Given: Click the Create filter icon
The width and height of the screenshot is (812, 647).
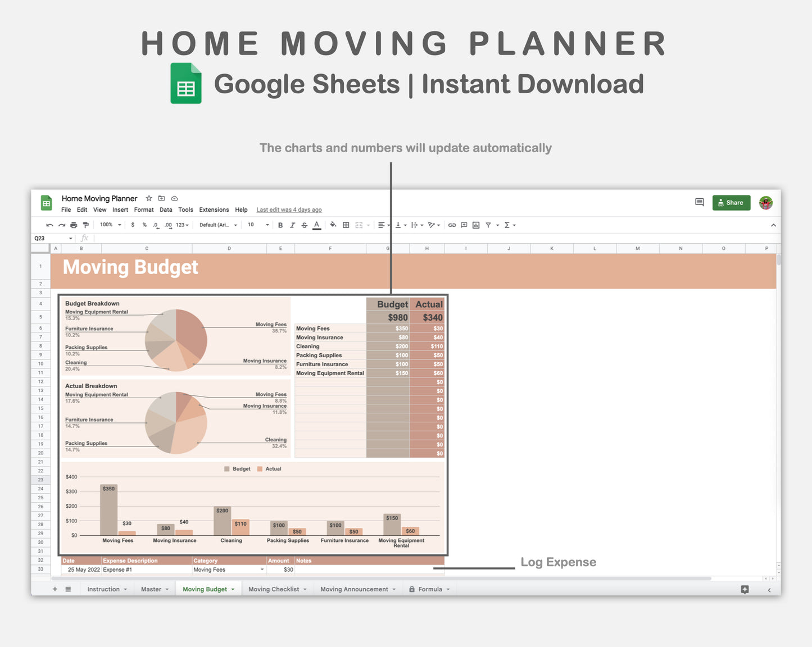Looking at the screenshot, I should pos(488,225).
